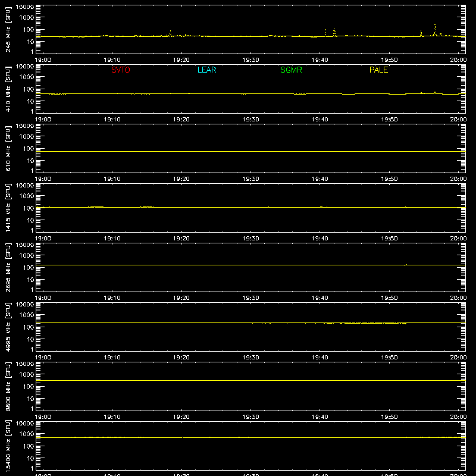The image size is (476, 476).
Task: Click the 245 MHz burst spike near 19:18
Action: pos(170,33)
